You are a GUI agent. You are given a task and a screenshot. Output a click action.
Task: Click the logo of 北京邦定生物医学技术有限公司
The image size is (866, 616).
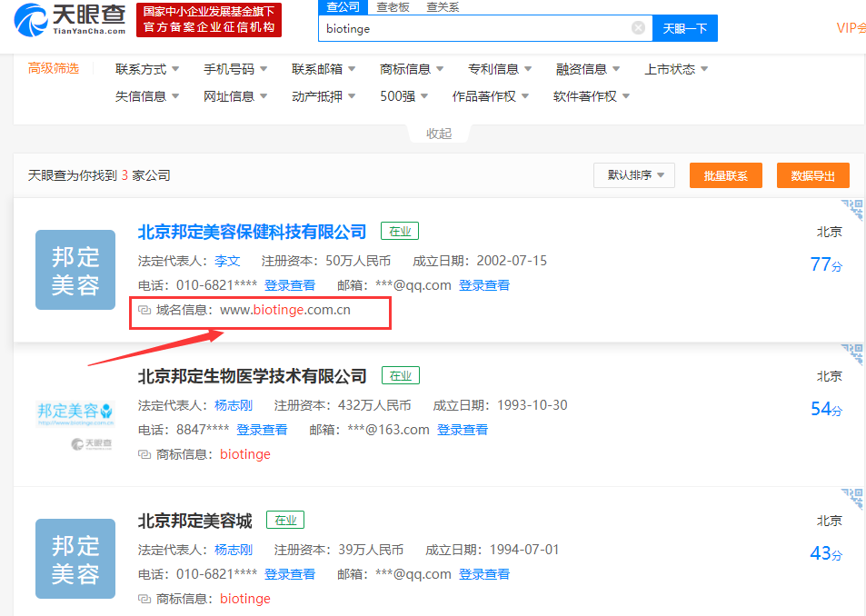75,420
